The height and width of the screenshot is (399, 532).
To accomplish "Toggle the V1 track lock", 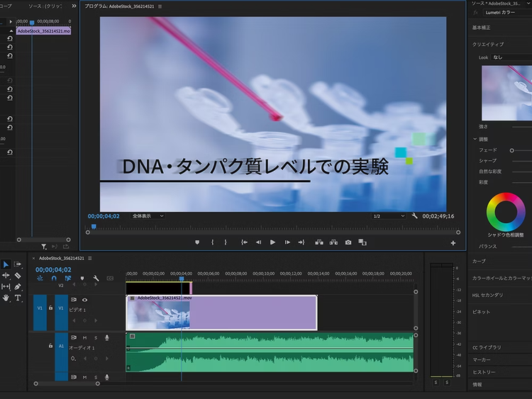I will coord(50,308).
